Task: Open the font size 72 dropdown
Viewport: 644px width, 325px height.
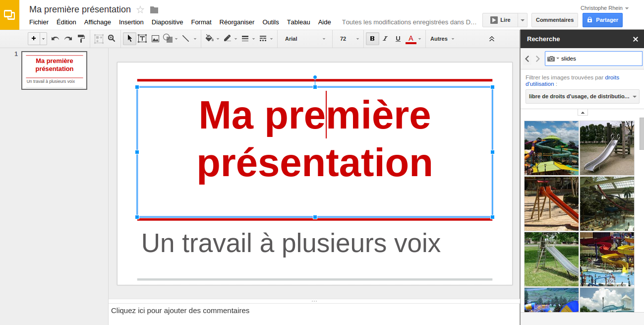Action: click(348, 39)
